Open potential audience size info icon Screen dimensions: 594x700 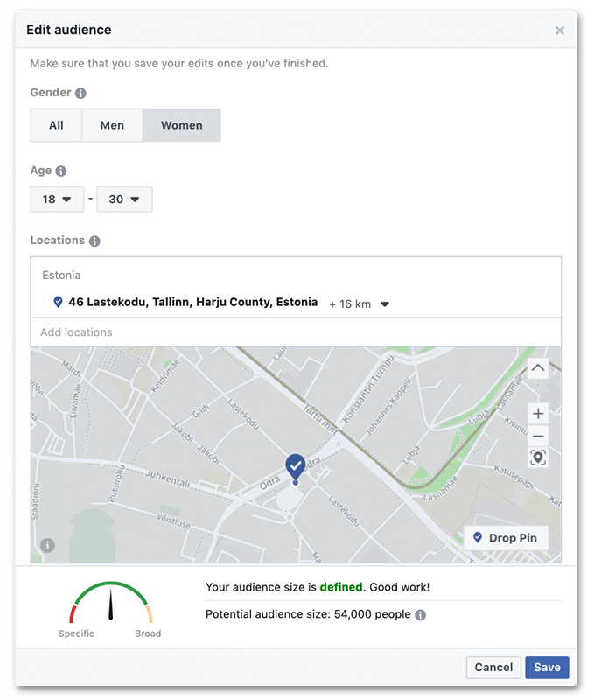[x=421, y=615]
